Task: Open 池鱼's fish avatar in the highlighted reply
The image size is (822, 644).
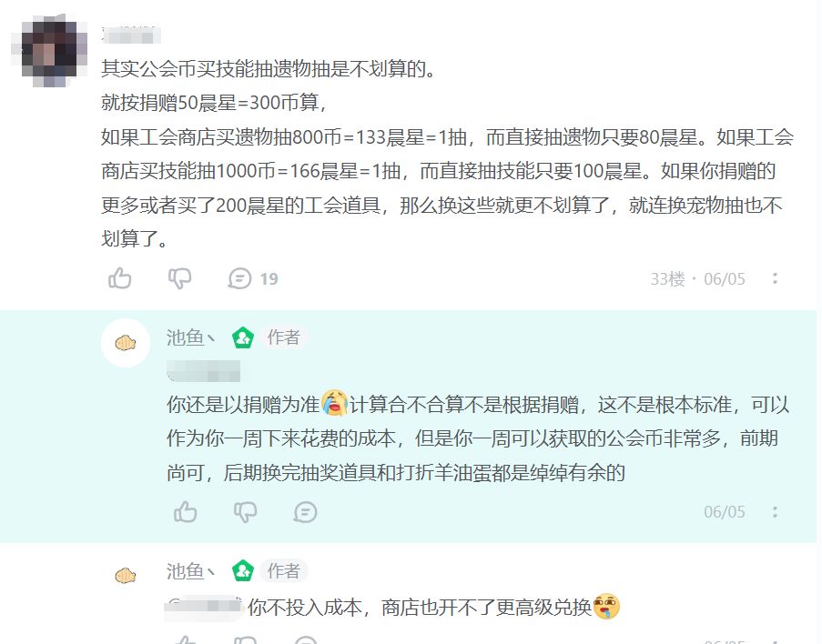Action: point(126,343)
